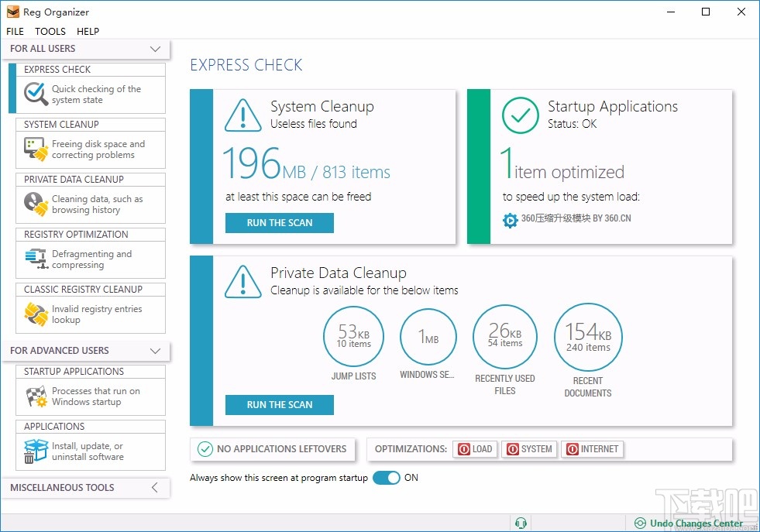
Task: Click the Startup Applications card title
Action: coord(613,106)
